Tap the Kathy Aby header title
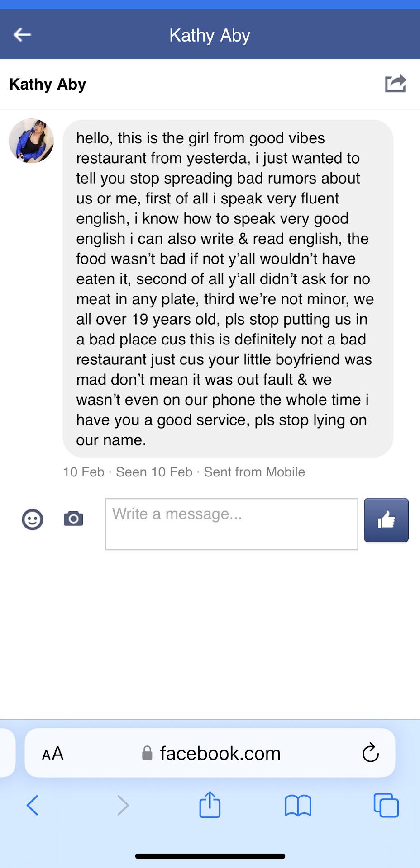 [210, 35]
